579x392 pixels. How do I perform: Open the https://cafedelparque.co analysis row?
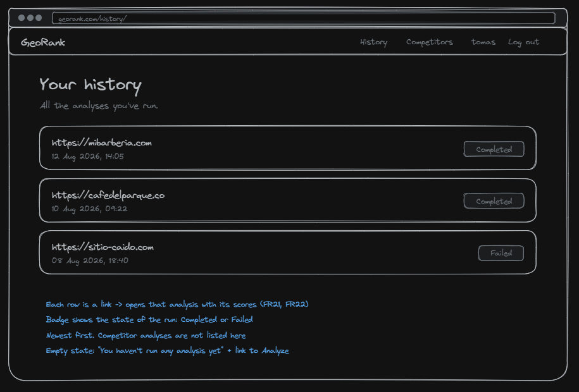point(288,200)
